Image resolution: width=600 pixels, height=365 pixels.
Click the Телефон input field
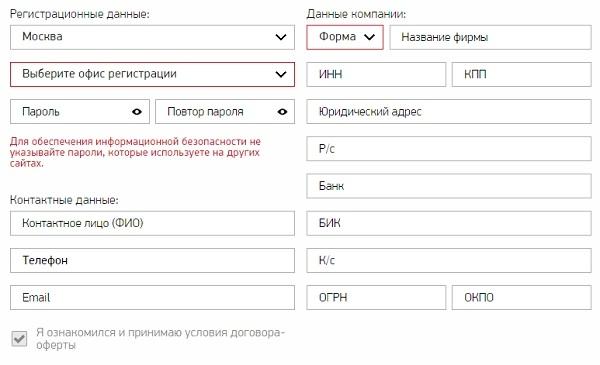[152, 260]
